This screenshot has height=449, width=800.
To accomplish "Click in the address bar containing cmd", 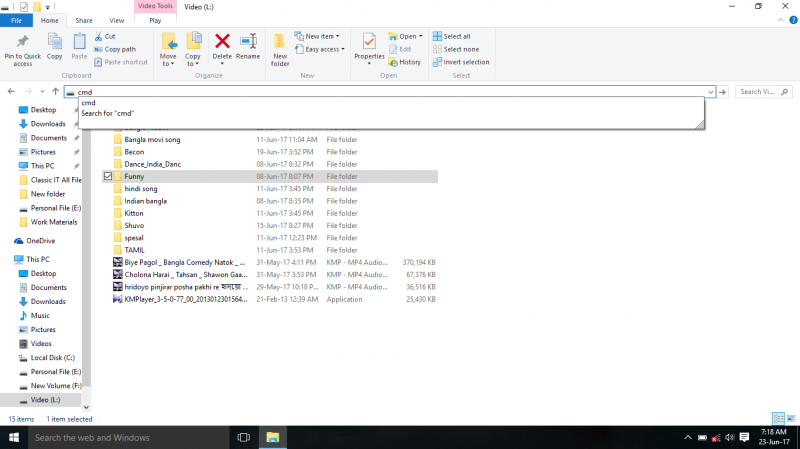I will click(x=389, y=92).
